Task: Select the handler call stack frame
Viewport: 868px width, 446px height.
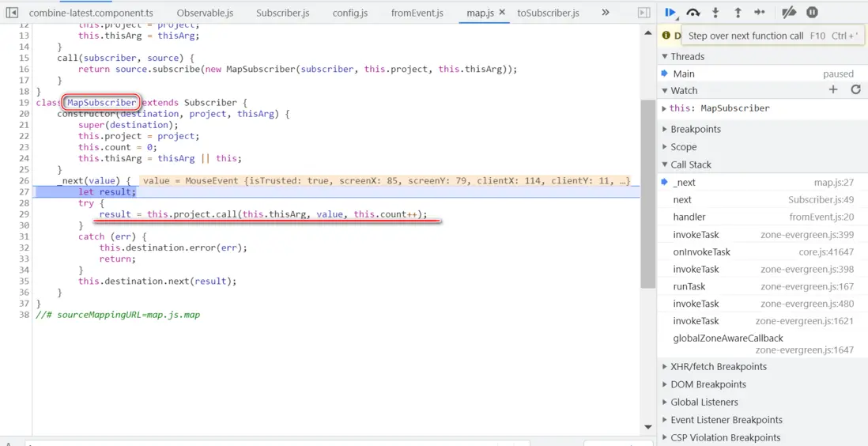Action: click(x=689, y=217)
